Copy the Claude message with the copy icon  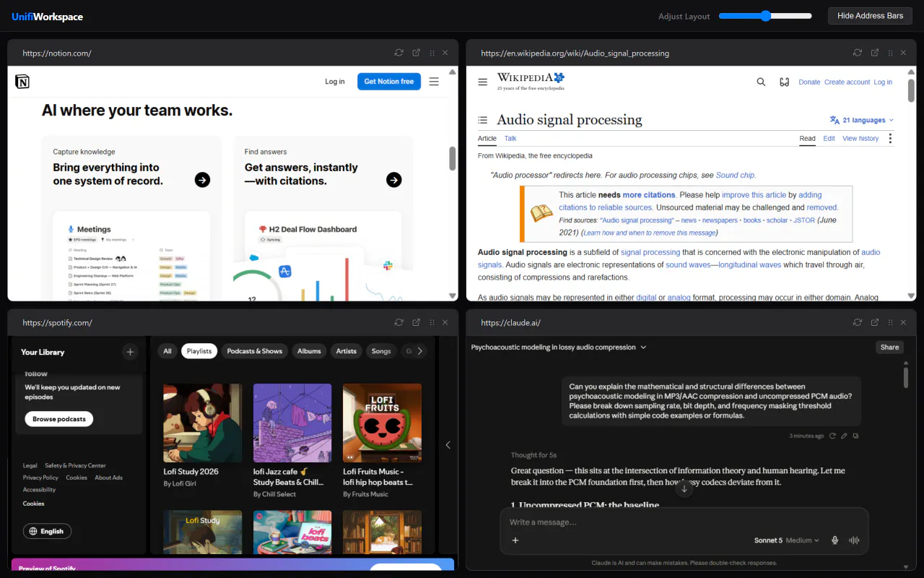[856, 436]
